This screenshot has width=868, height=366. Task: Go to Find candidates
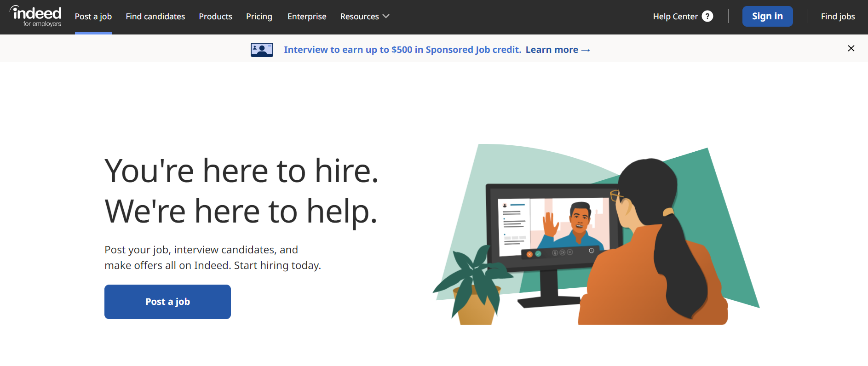155,17
